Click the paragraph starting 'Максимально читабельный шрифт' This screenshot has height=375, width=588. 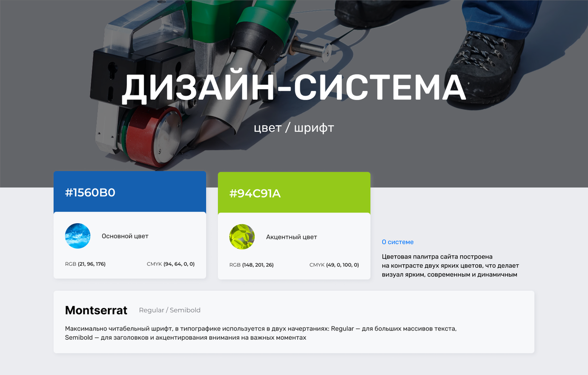click(261, 333)
